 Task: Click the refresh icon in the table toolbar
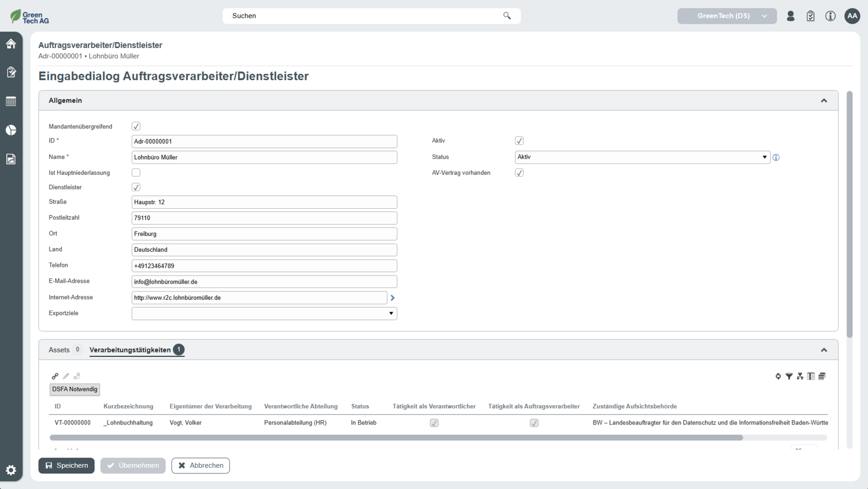778,376
